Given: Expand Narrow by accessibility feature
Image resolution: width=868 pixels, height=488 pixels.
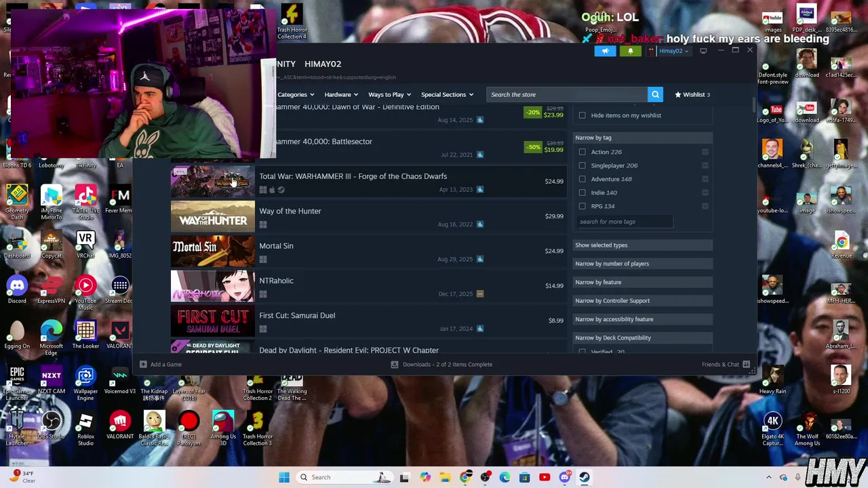Looking at the screenshot, I should (642, 319).
